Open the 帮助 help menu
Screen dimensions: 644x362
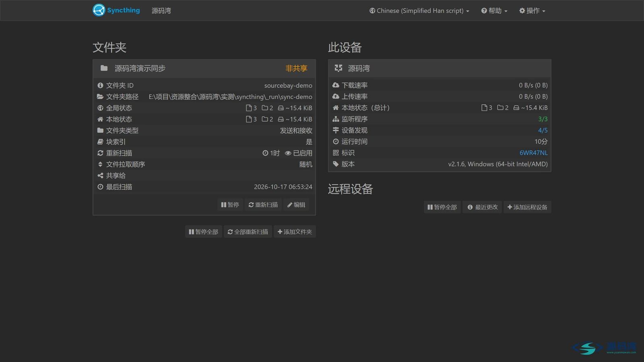tap(494, 10)
